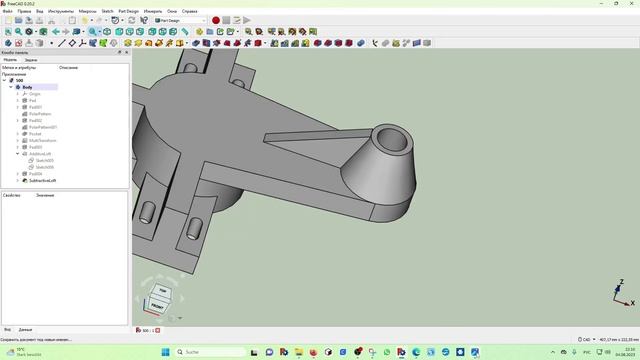Screen dimensions: 640x360
Task: Click the Right view cube icon
Action: [140, 31]
